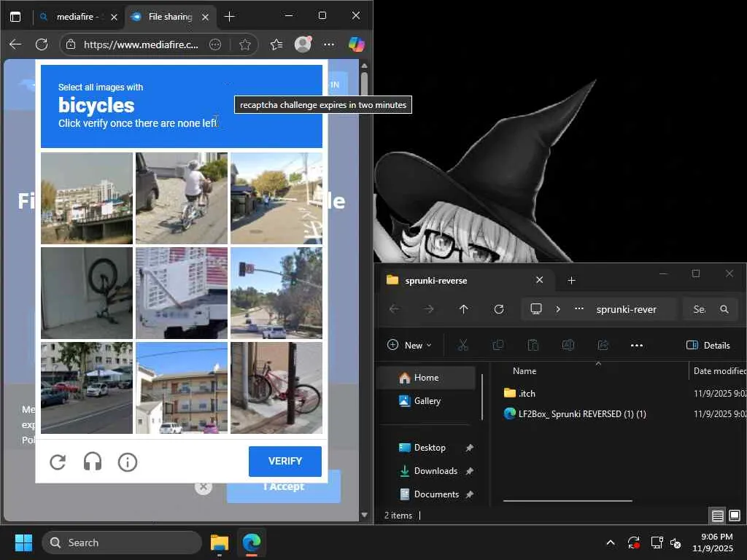Open captcha help info icon
Image resolution: width=747 pixels, height=560 pixels.
127,462
